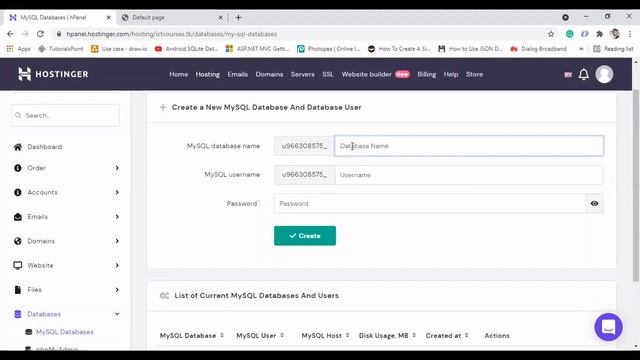This screenshot has height=360, width=640.
Task: Click the Files document icon
Action: pyautogui.click(x=18, y=290)
